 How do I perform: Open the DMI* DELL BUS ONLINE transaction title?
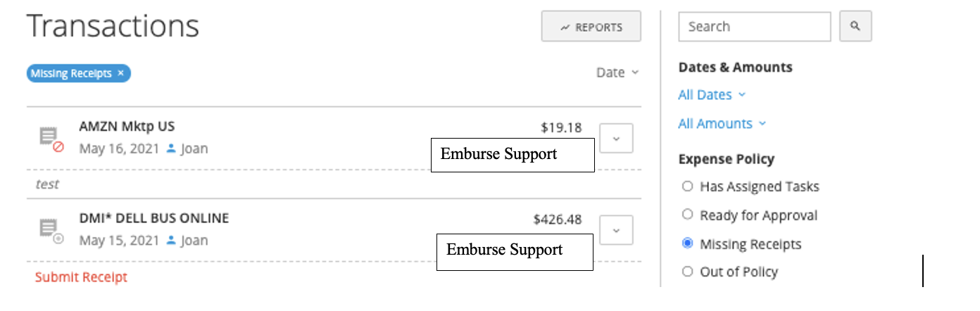[153, 218]
